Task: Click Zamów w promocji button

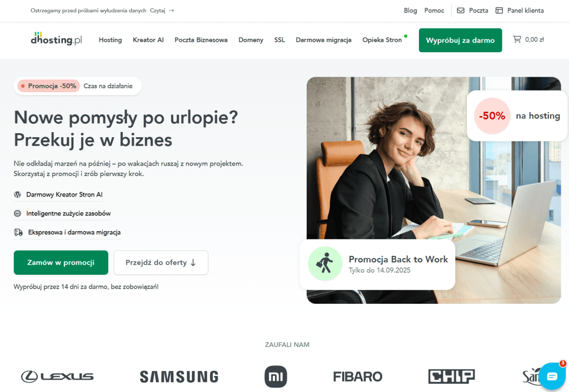Action: pos(61,263)
